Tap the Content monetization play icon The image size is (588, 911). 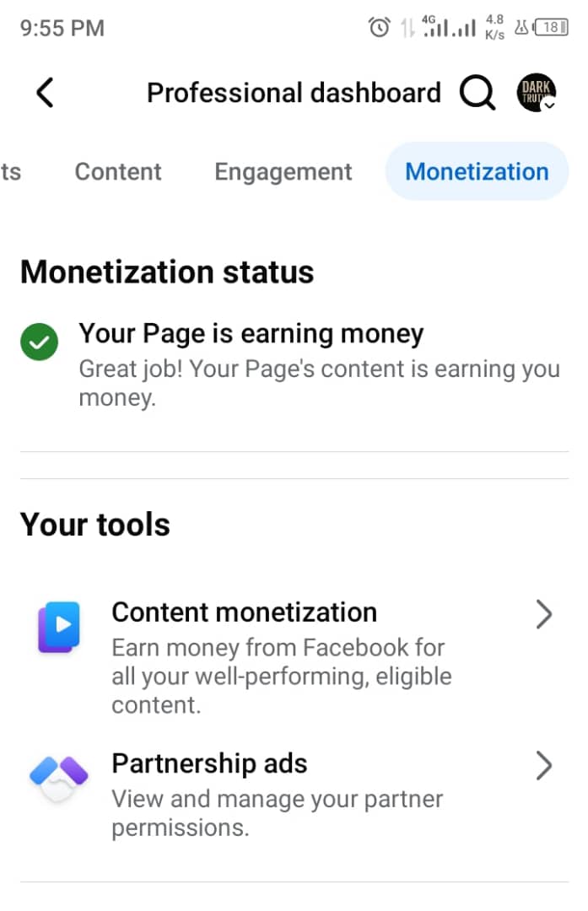[x=59, y=627]
